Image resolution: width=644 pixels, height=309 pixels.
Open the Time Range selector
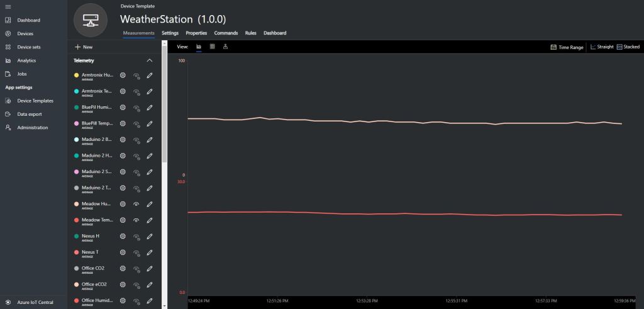(567, 47)
